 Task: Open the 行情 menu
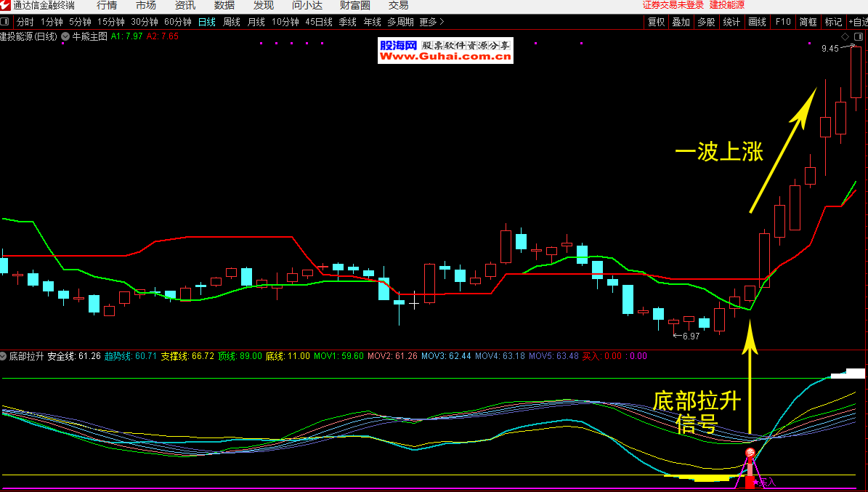[107, 6]
